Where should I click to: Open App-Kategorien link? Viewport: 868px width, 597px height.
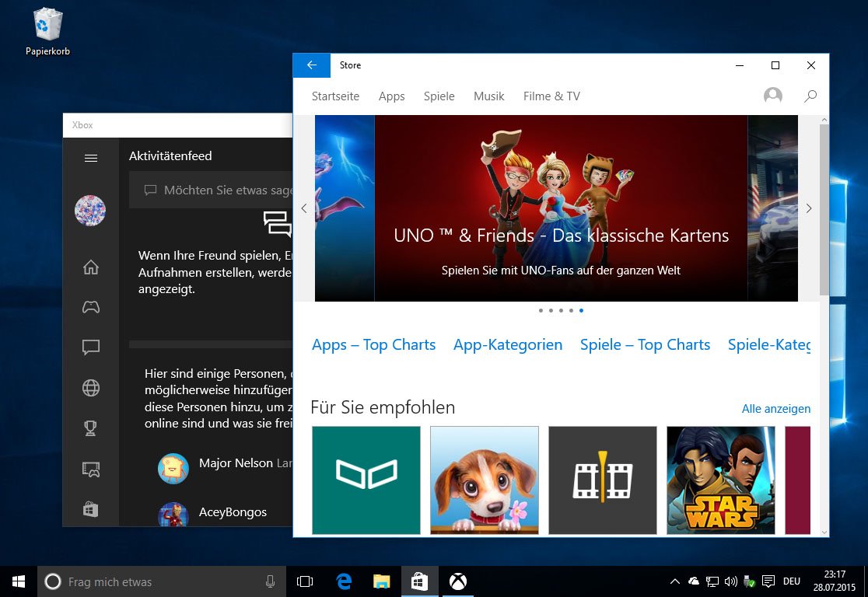click(508, 344)
